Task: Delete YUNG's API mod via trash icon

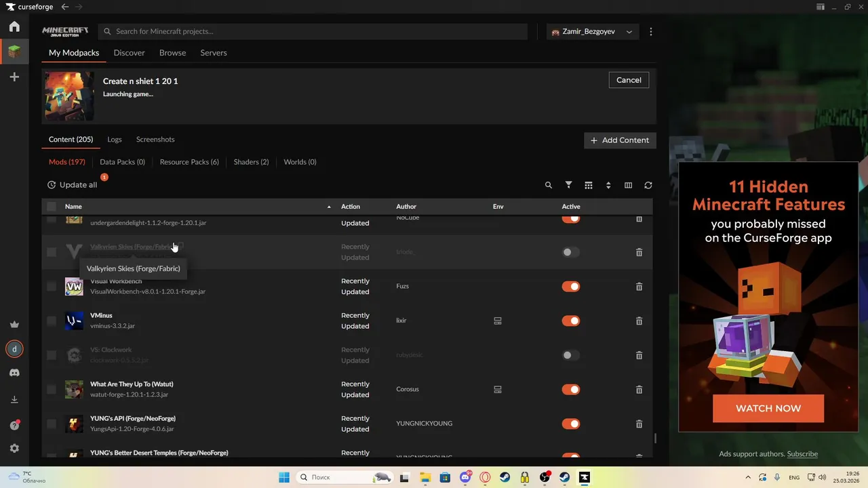Action: click(639, 424)
